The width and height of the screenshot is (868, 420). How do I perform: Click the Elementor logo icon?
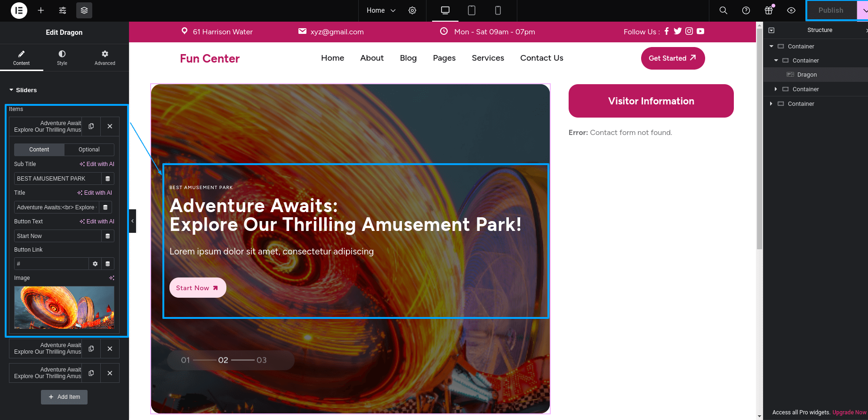[19, 10]
